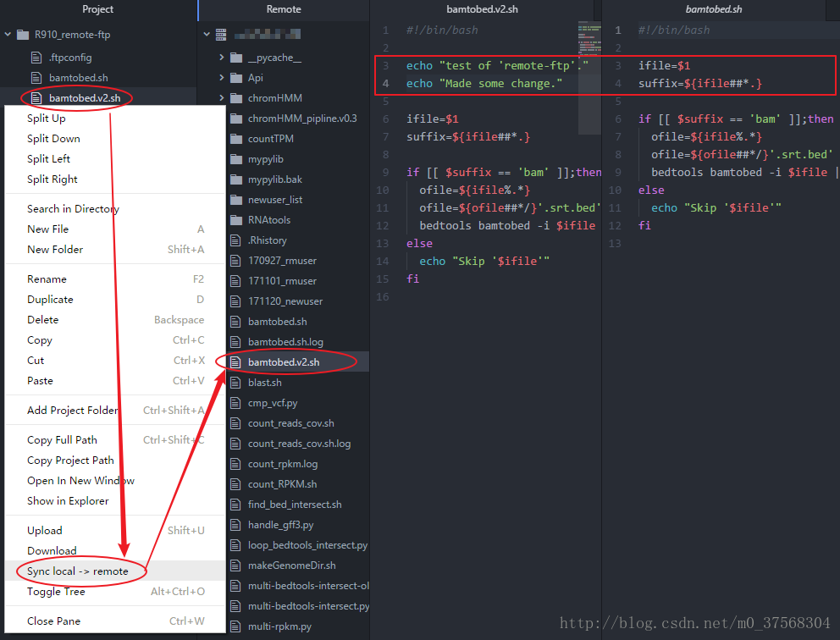
Task: Choose Paste from context menu
Action: click(115, 381)
